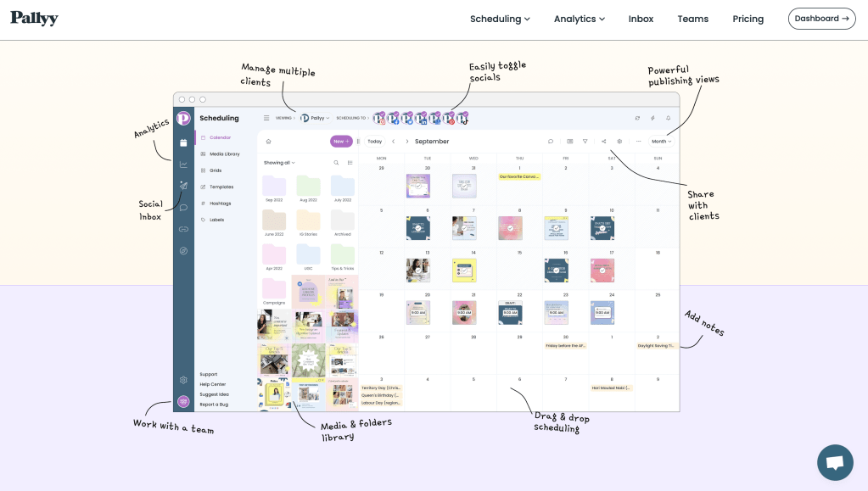Go to the Pricing page in the header
Screen dimensions: 868x491
point(748,19)
